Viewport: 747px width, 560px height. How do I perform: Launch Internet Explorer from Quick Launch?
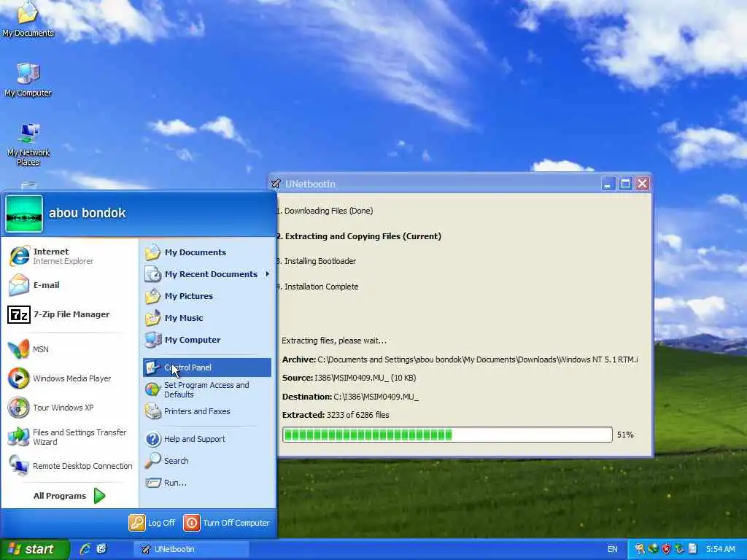point(85,549)
